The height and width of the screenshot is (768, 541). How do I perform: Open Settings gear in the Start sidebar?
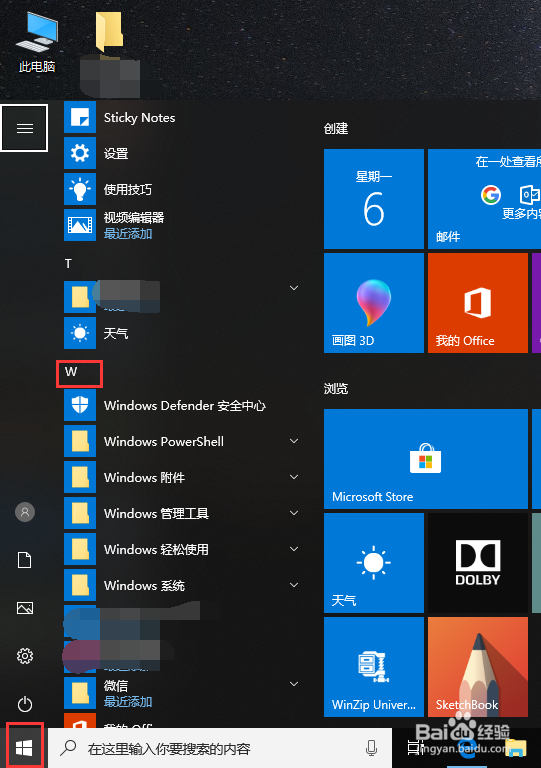click(24, 656)
